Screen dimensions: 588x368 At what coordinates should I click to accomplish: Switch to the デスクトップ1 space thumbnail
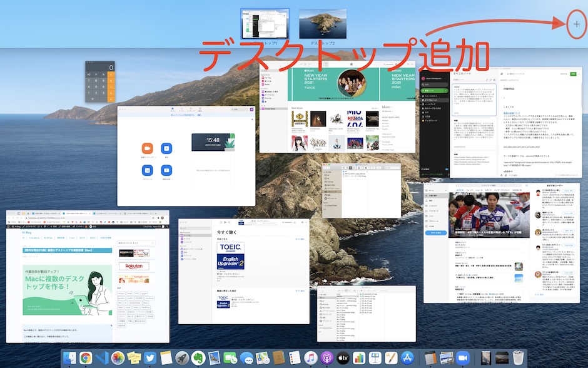coord(265,24)
